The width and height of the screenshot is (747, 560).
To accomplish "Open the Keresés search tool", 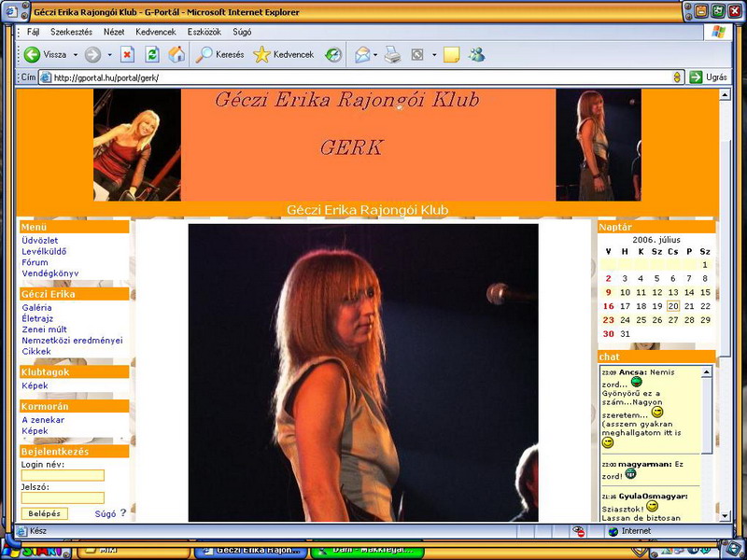I will 219,55.
